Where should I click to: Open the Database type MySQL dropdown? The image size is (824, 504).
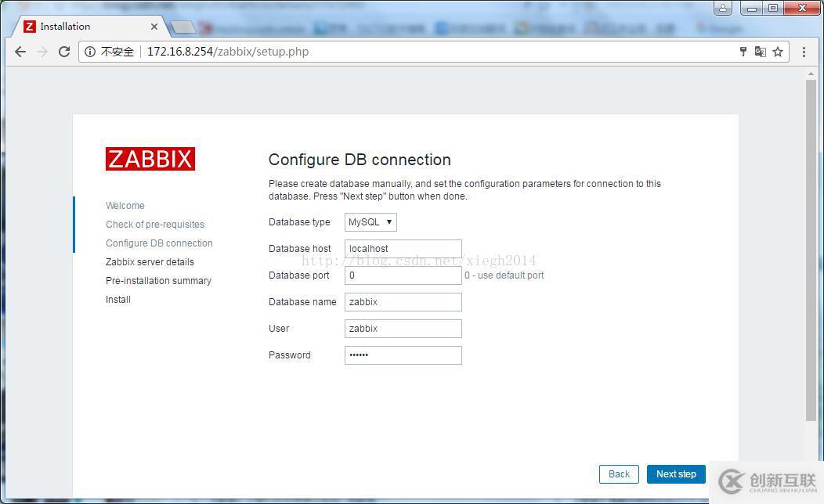click(x=370, y=221)
